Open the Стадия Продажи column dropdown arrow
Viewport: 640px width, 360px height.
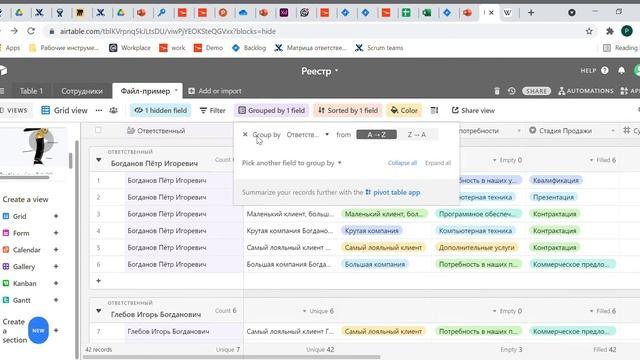[x=613, y=131]
